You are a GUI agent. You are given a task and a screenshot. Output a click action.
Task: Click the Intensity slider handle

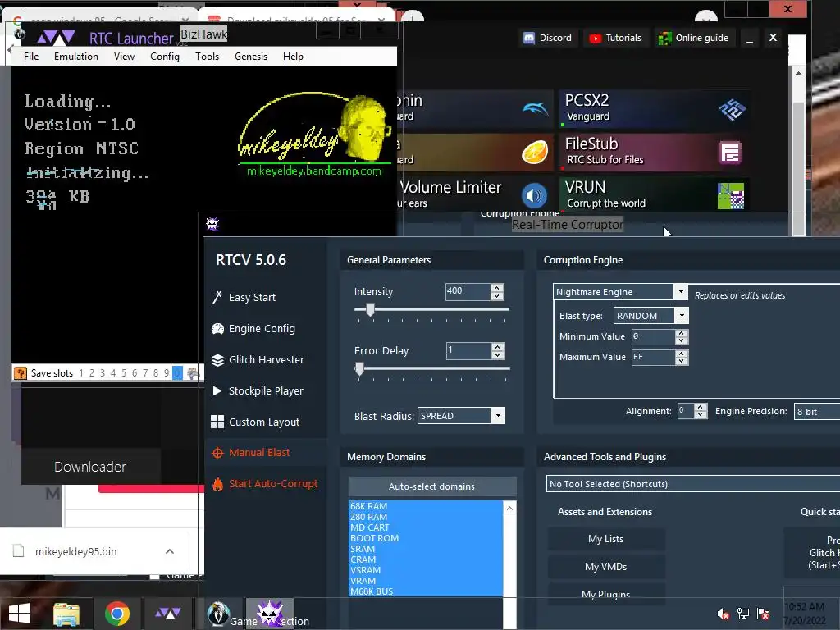tap(370, 309)
